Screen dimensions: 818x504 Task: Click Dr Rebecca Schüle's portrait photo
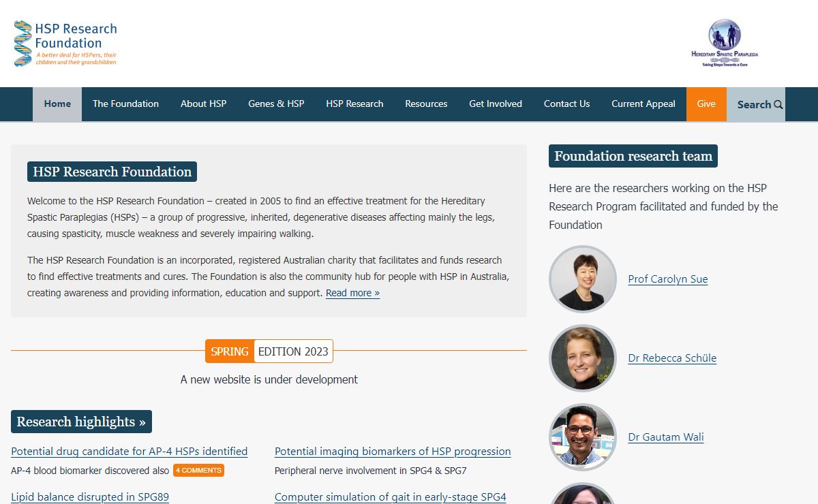(x=583, y=358)
